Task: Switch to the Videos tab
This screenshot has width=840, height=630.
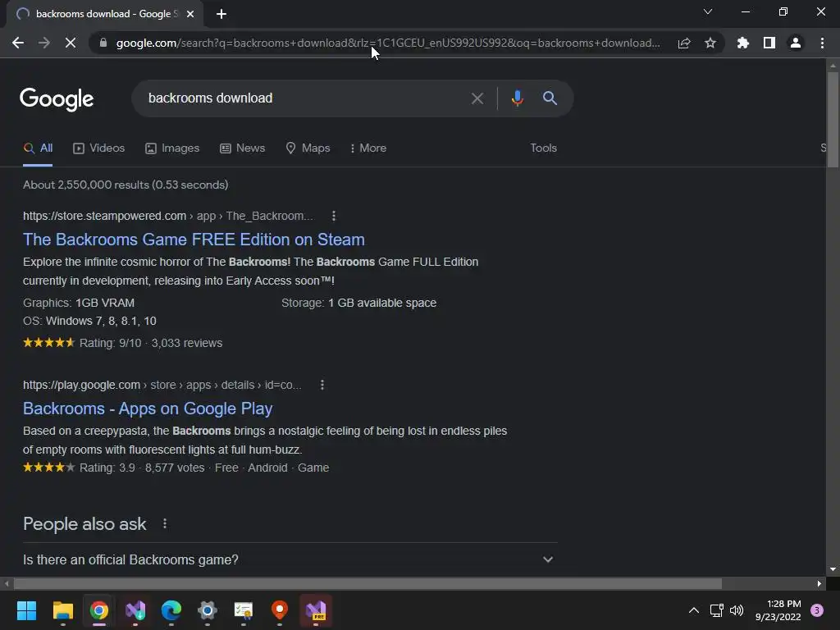Action: pyautogui.click(x=98, y=148)
